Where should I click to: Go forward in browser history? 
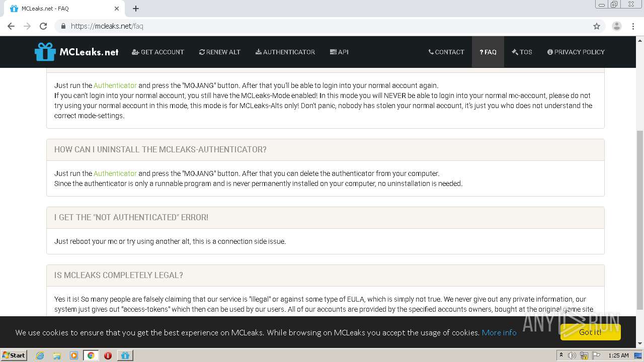[x=27, y=26]
